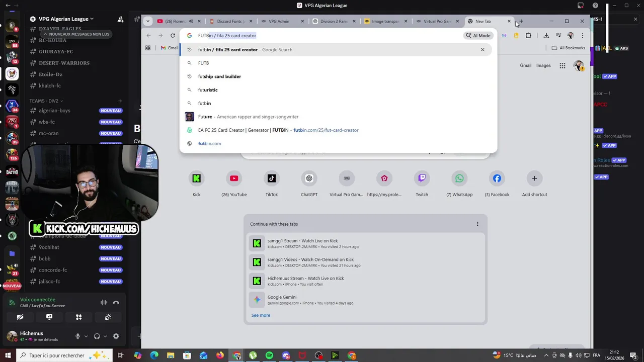Open Chrome downloads icon
This screenshot has height=362, width=644.
tap(546, 36)
